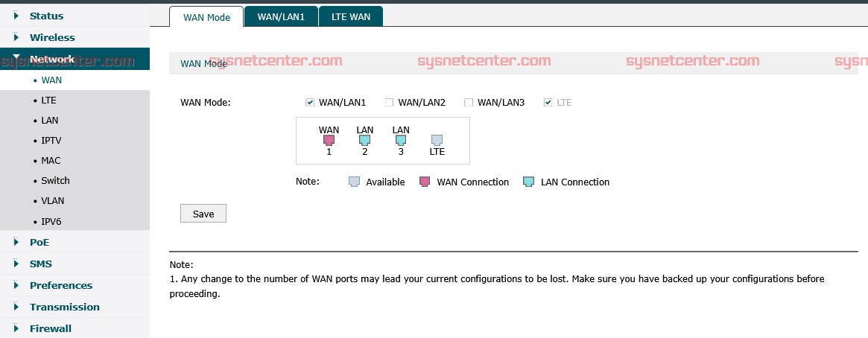Click the WAN/LAN1 checkbox label text
Screen dimensions: 868x338
342,102
